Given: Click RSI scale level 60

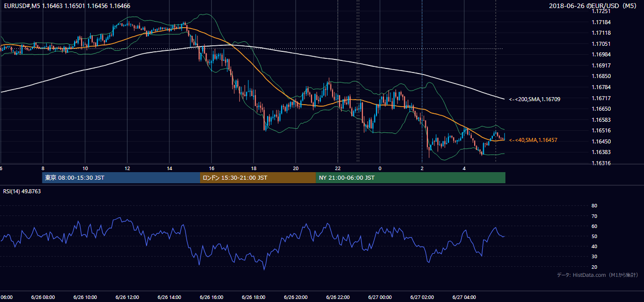Looking at the screenshot, I should (594, 226).
